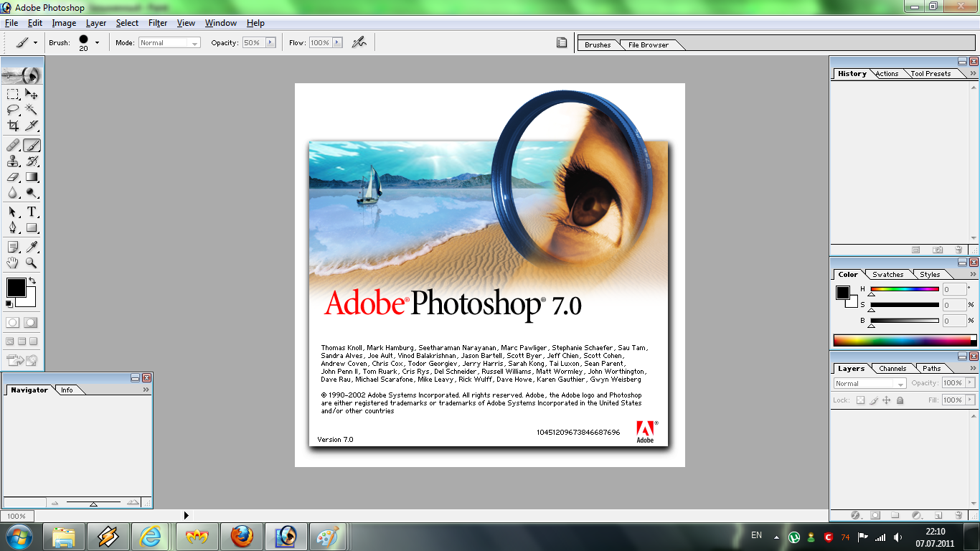
Task: Open the File Browser tab
Action: point(649,45)
